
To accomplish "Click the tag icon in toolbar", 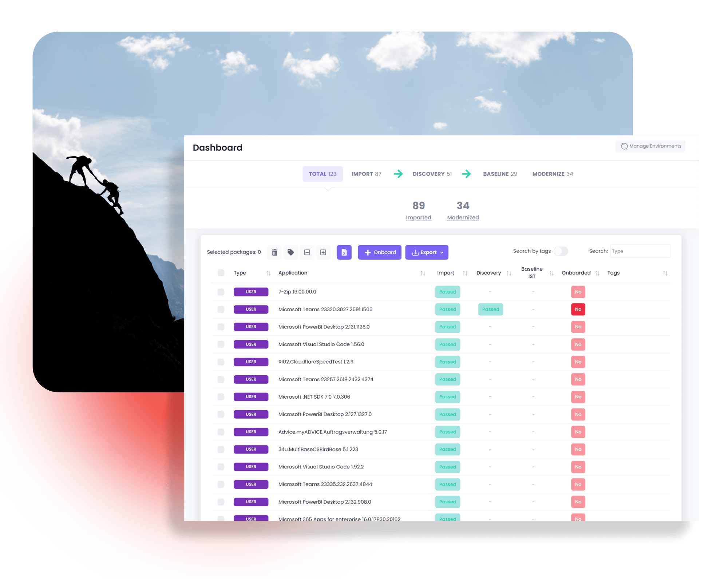I will (291, 252).
